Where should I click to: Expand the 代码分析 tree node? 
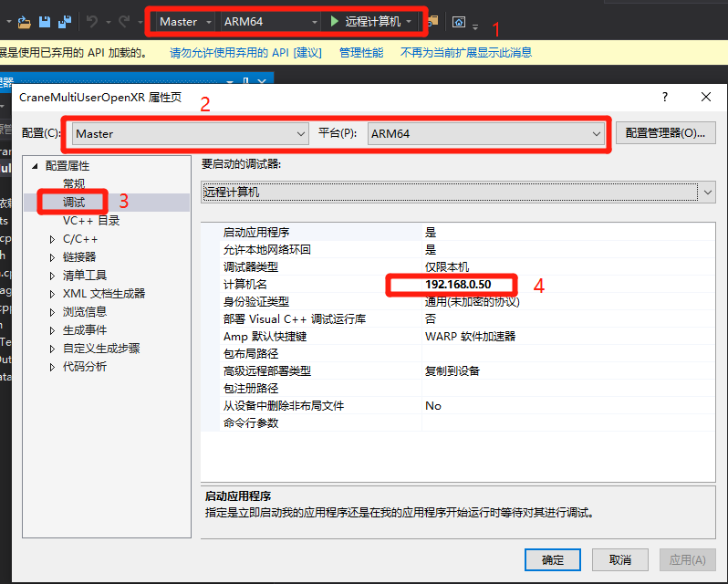pos(52,367)
